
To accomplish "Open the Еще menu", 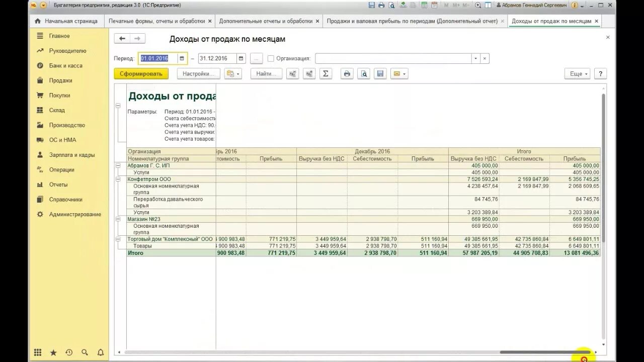I will [x=579, y=74].
